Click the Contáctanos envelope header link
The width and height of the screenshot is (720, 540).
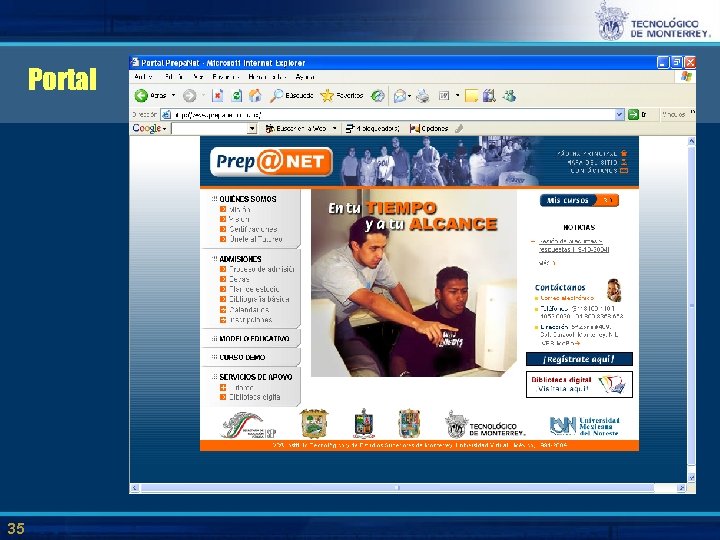[599, 170]
